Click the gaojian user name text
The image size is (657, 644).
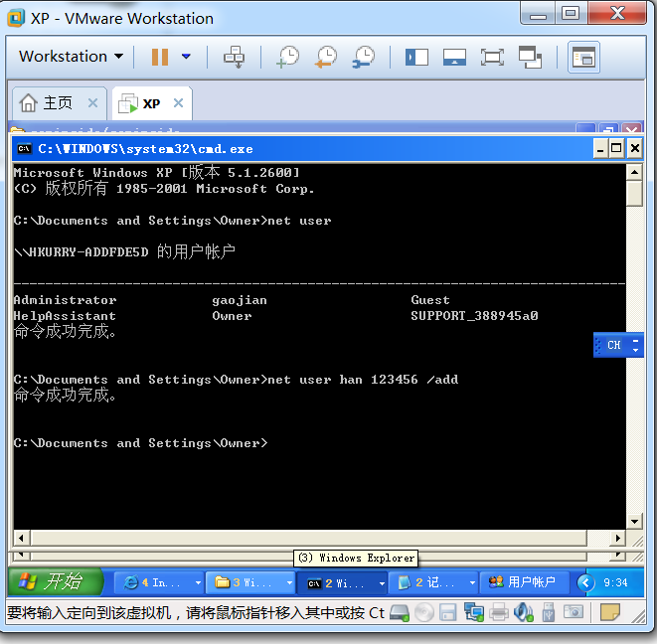click(240, 300)
